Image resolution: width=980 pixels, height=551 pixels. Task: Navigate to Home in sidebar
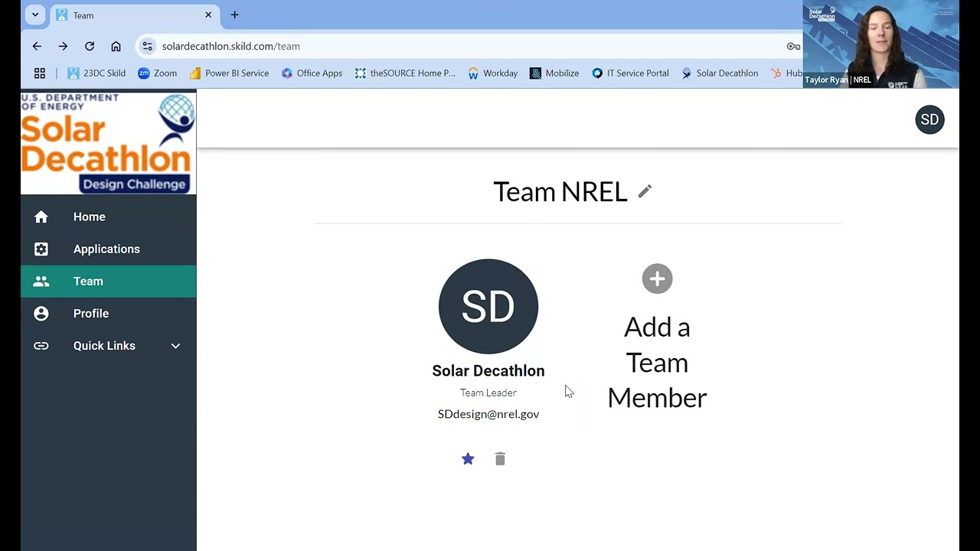point(109,217)
